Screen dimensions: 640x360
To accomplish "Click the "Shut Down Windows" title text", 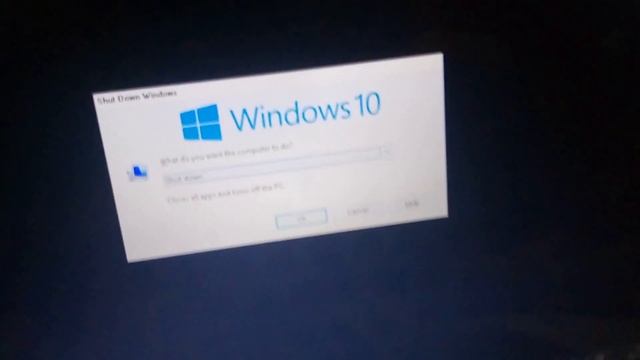I will (137, 96).
